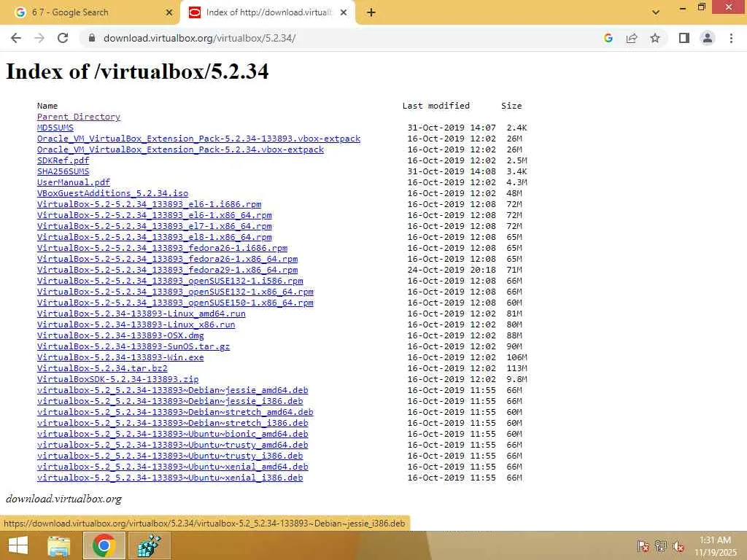Click the network tray icon
747x560 pixels.
point(660,545)
